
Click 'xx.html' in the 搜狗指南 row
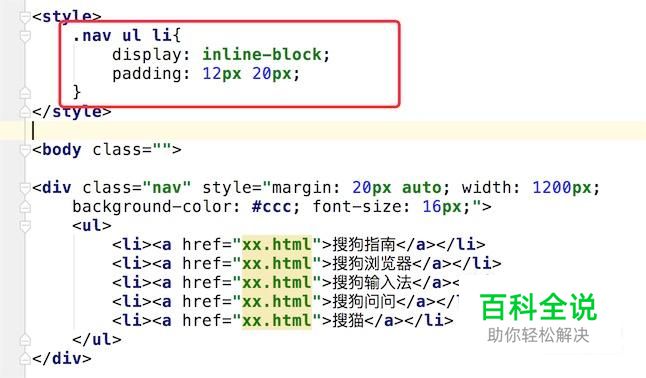click(x=276, y=244)
